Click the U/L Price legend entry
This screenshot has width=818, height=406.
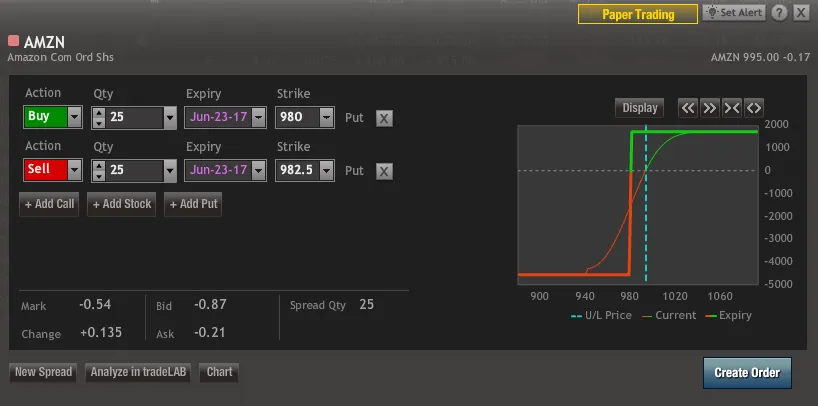point(602,315)
